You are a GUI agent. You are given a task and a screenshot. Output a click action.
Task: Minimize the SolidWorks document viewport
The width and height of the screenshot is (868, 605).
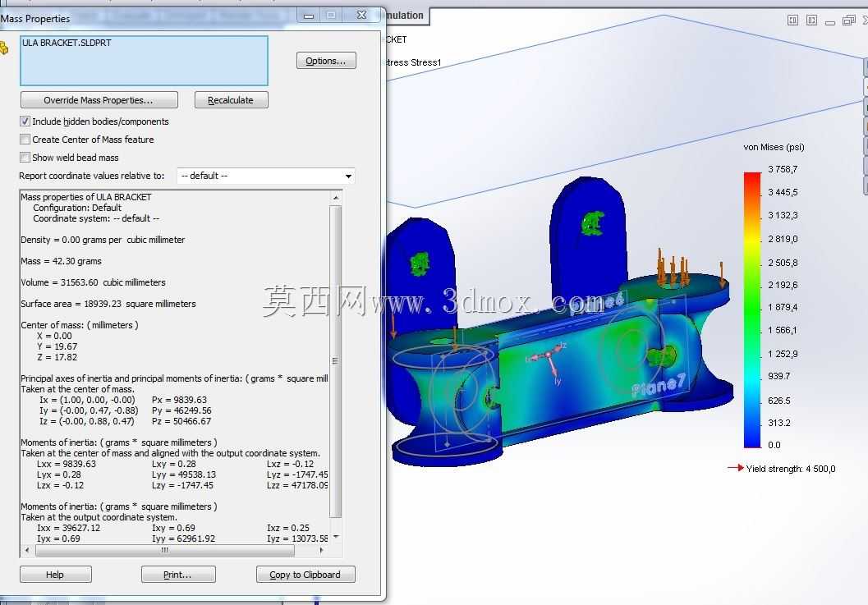(829, 22)
